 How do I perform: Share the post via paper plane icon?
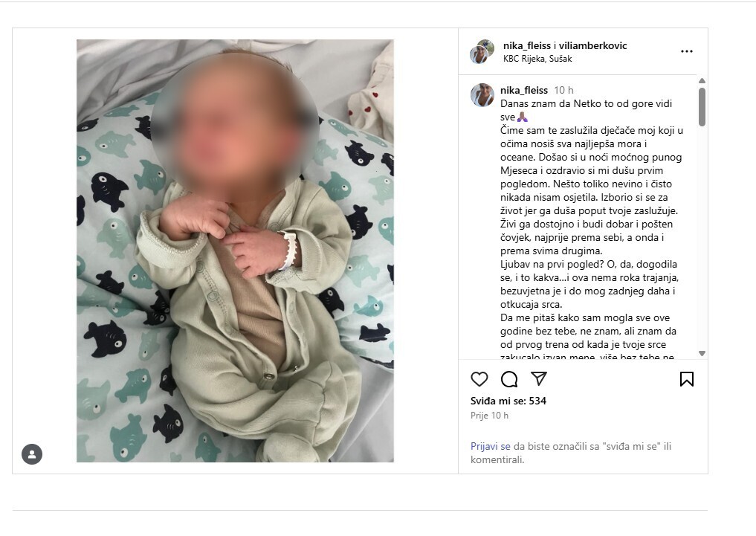click(x=538, y=378)
